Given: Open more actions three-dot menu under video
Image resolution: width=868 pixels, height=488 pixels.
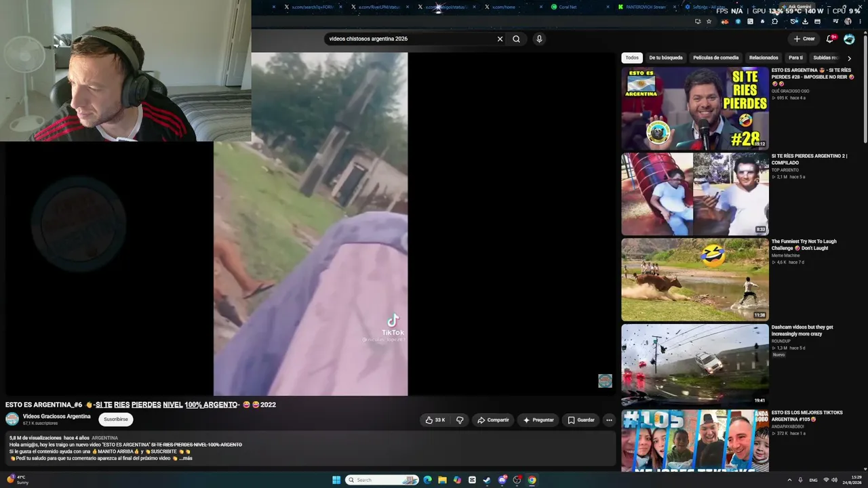Looking at the screenshot, I should 609,420.
